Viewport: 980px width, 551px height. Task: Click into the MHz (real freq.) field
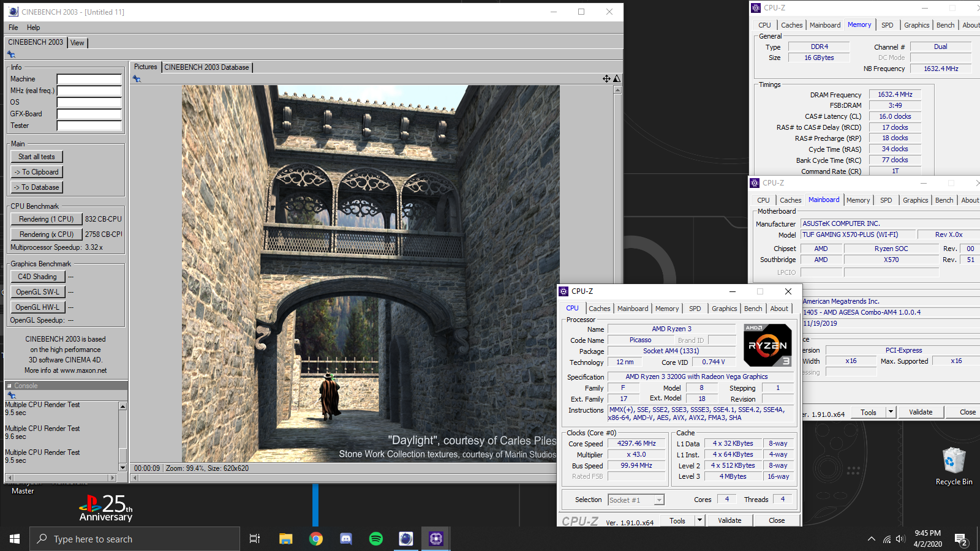(x=89, y=91)
